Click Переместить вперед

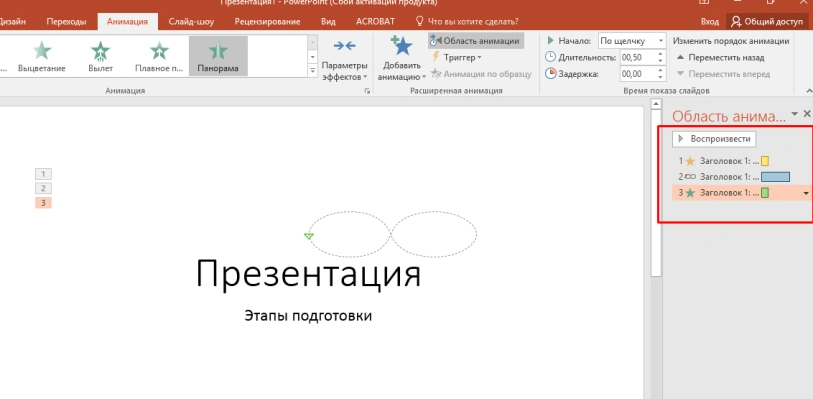click(723, 74)
